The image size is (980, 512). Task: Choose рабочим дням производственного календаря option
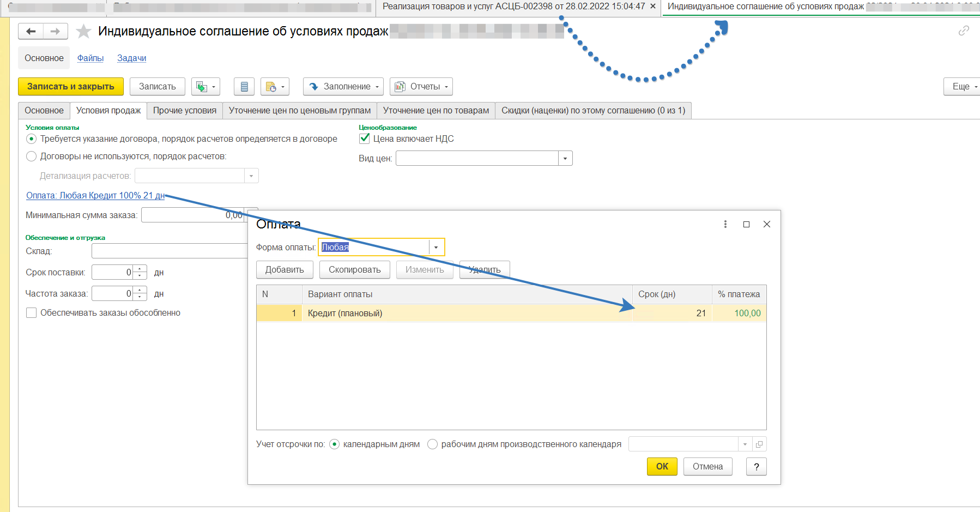(x=433, y=444)
